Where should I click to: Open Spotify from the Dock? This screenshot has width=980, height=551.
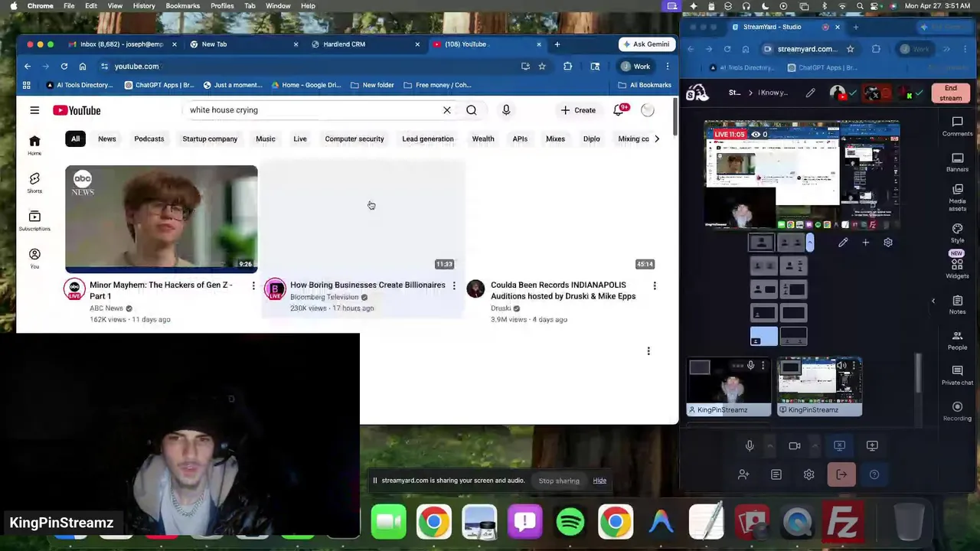[x=570, y=523]
